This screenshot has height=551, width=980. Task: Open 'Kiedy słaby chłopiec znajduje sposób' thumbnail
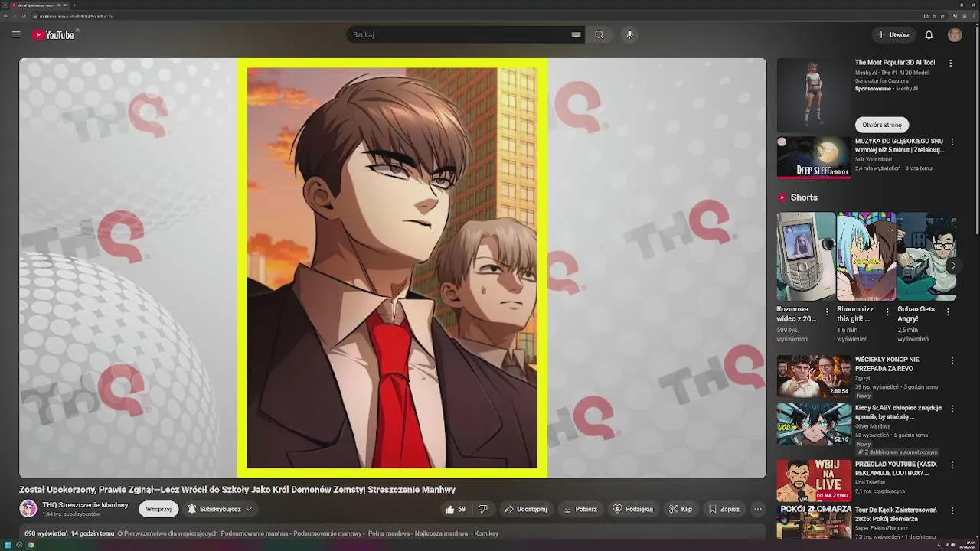click(814, 424)
